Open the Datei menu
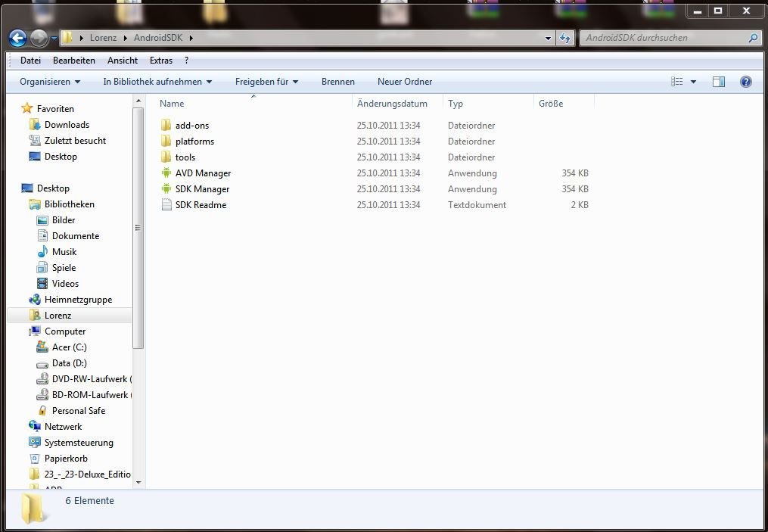The image size is (768, 532). coord(30,61)
